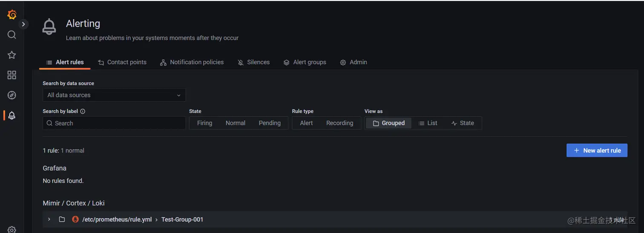Click the New alert rule button
Screen dimensions: 644x233
[x=597, y=151]
